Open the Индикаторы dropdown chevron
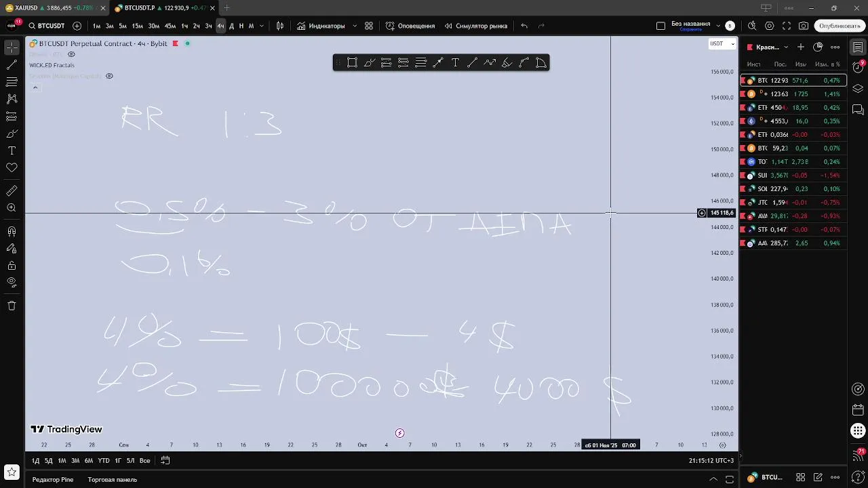The height and width of the screenshot is (488, 868). pyautogui.click(x=355, y=26)
